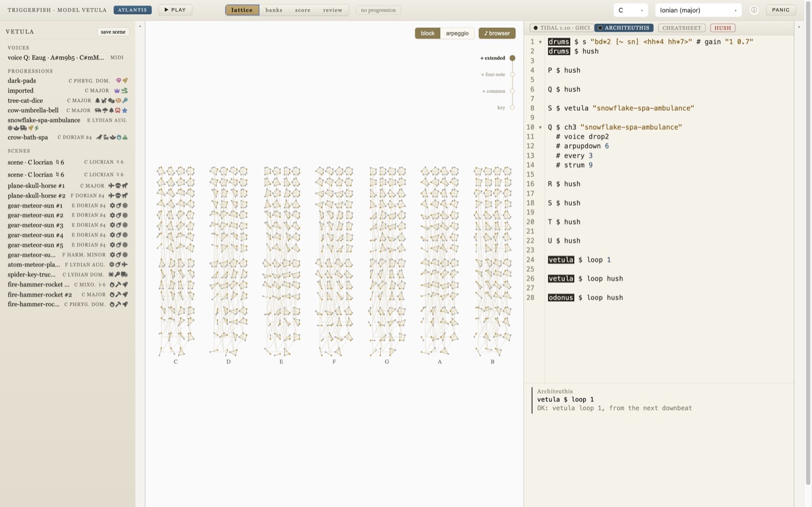
Task: Click the ambulance icon under snowflake-spa-ambulance
Action: 23,128
